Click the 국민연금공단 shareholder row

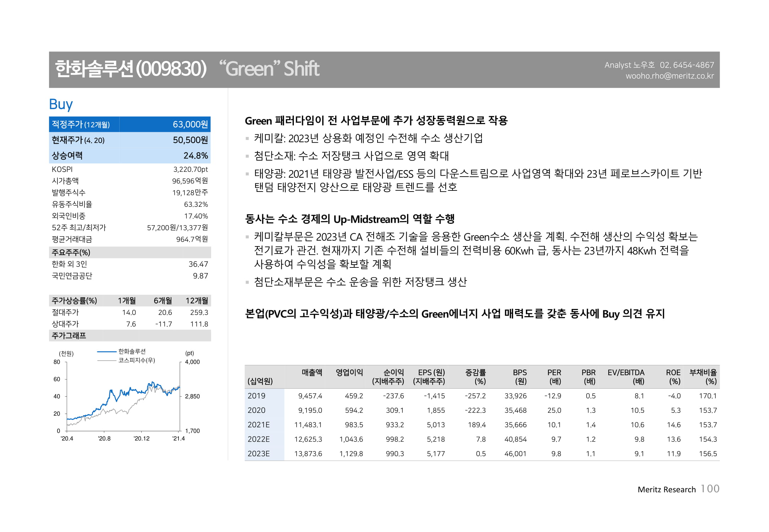(72, 276)
